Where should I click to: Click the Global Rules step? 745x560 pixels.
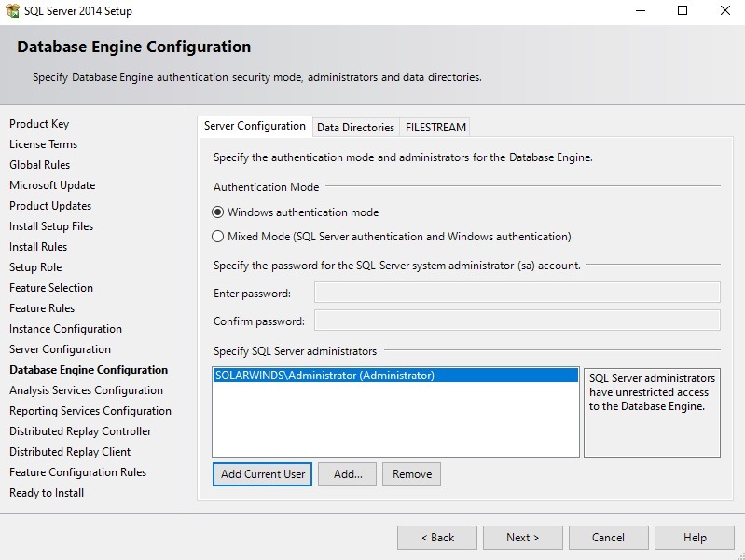pos(39,165)
